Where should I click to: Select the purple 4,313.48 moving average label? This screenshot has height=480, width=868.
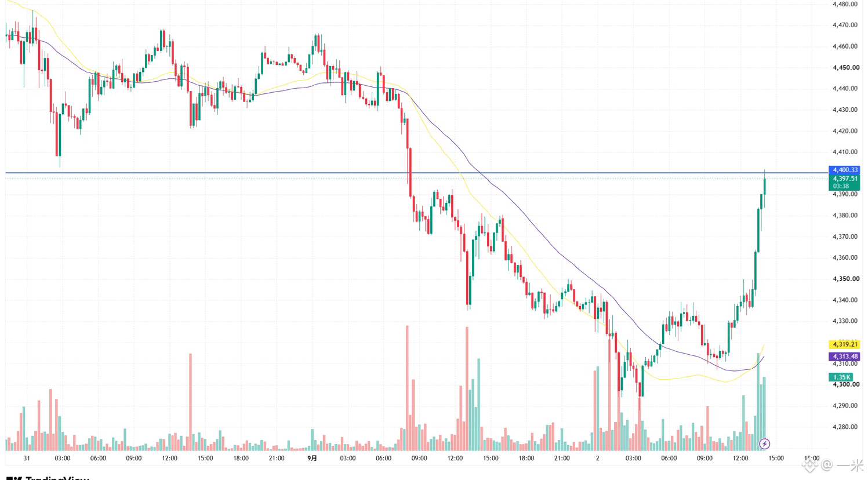click(844, 357)
